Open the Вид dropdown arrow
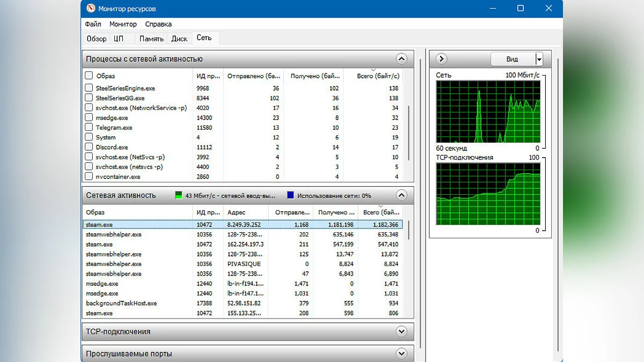Viewport: 644px width, 362px height. [539, 59]
